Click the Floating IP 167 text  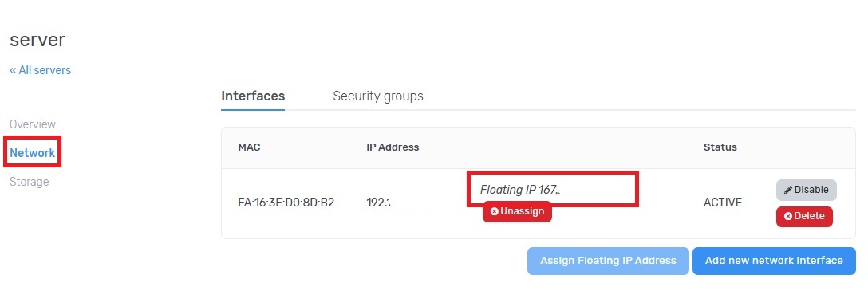520,190
